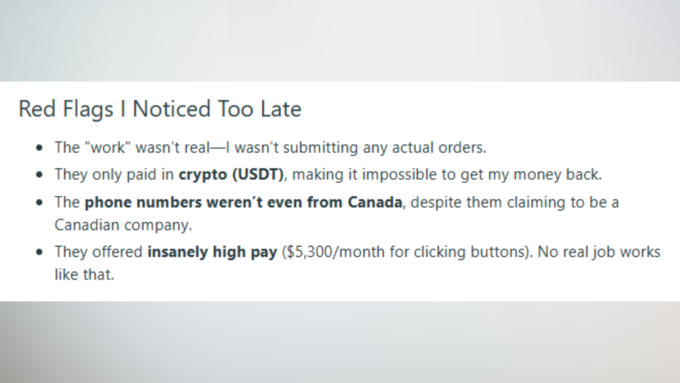Click the first bullet point dot
This screenshot has height=383, width=680.
point(40,148)
